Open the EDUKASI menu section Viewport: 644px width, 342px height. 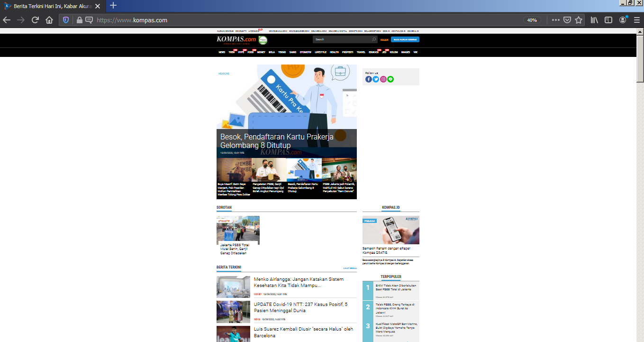tap(373, 52)
